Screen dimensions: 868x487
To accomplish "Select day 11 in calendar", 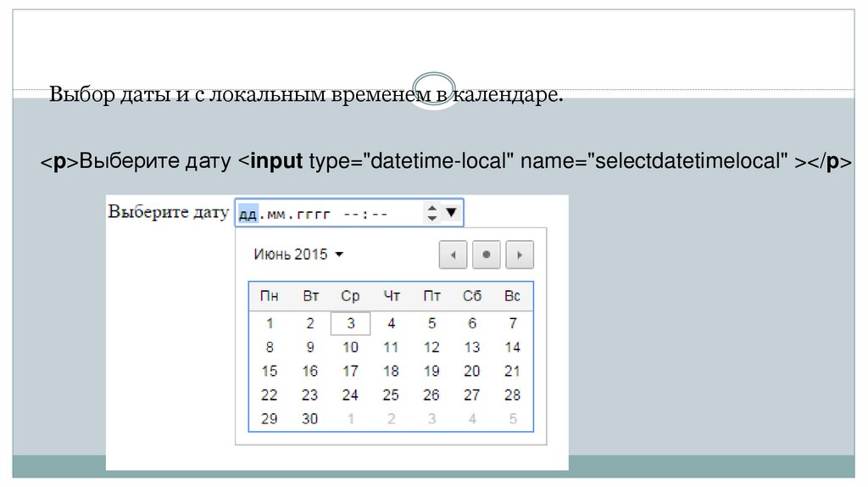I will [x=392, y=347].
